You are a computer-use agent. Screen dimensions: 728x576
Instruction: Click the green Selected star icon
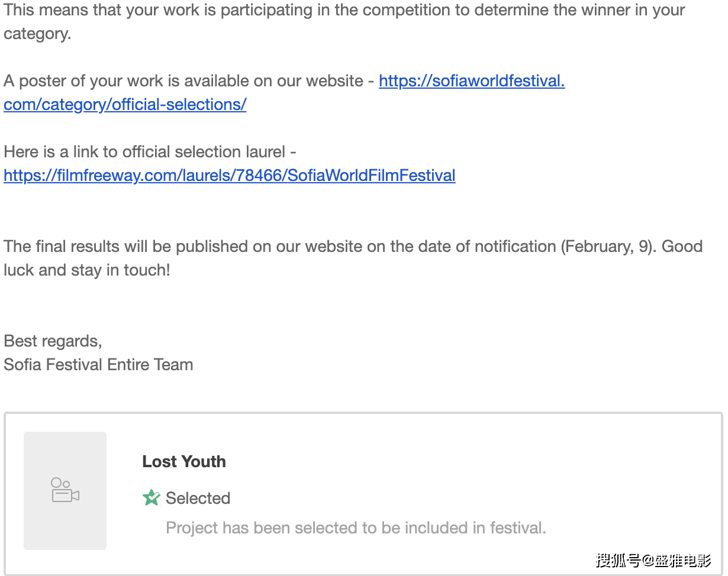[152, 498]
